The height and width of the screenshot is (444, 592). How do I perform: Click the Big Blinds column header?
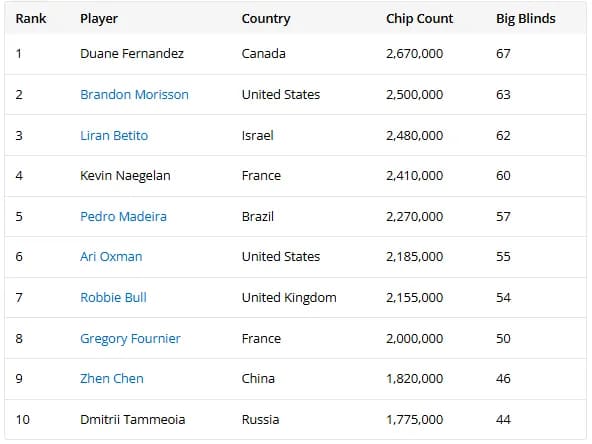[x=526, y=18]
